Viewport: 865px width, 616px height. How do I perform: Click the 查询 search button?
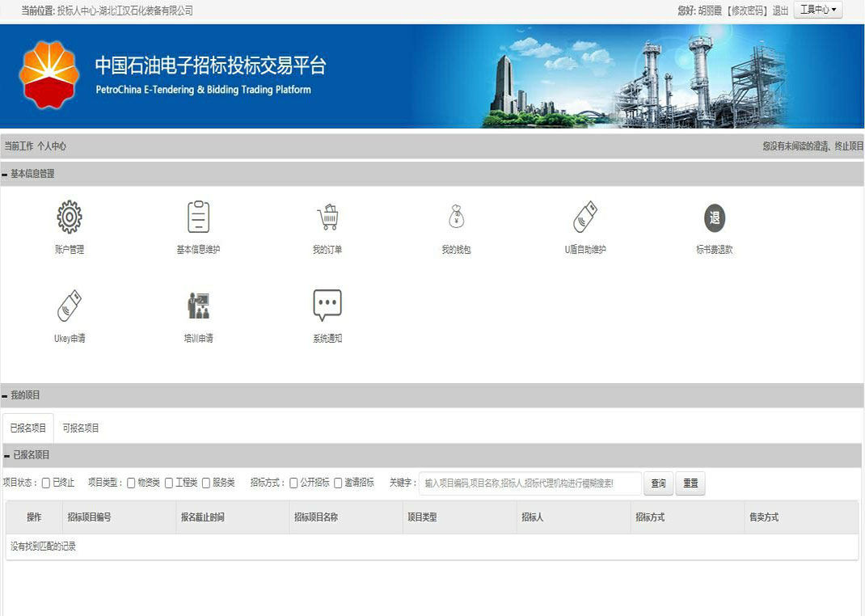point(658,483)
